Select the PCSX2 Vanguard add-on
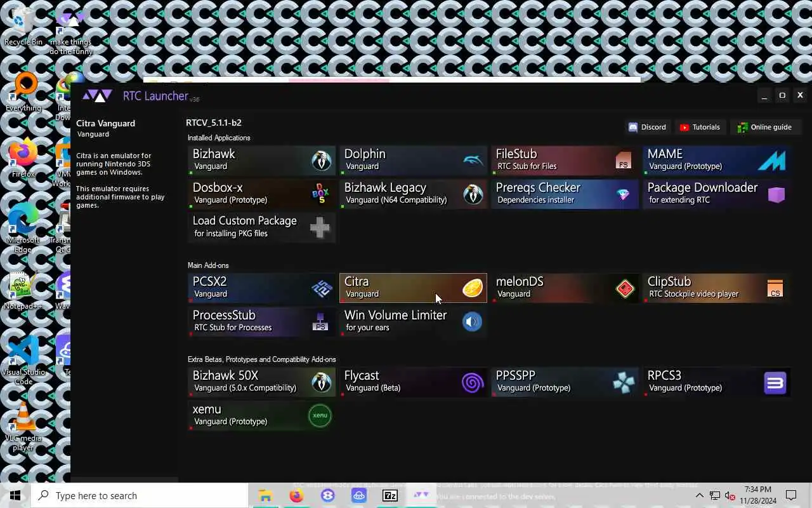Image resolution: width=812 pixels, height=508 pixels. point(261,288)
